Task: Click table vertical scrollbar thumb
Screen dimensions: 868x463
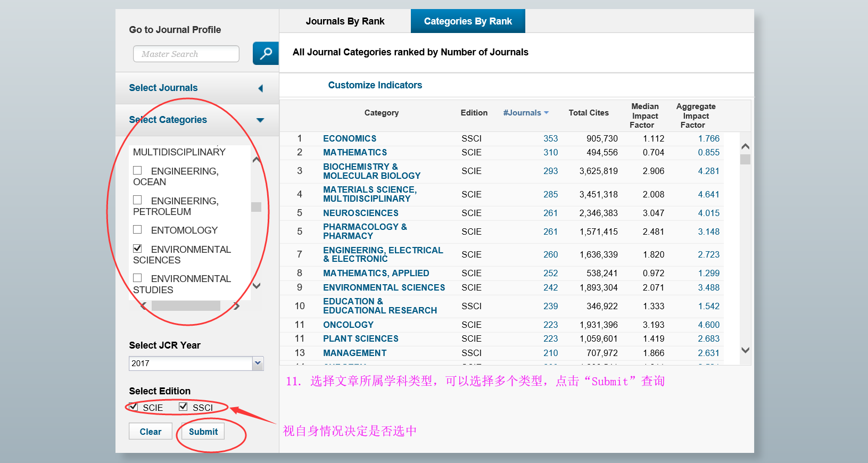Action: (746, 159)
